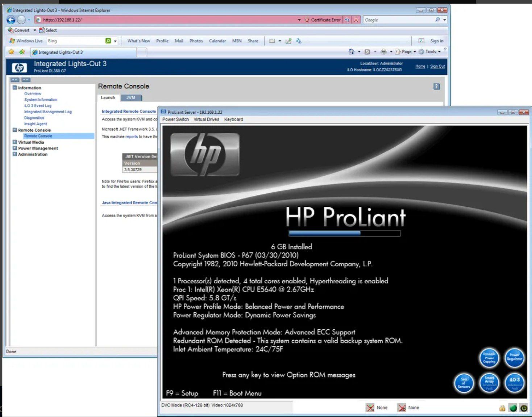Click the Google search magnifier icon
Screen dimensions: 532x417
(437, 20)
